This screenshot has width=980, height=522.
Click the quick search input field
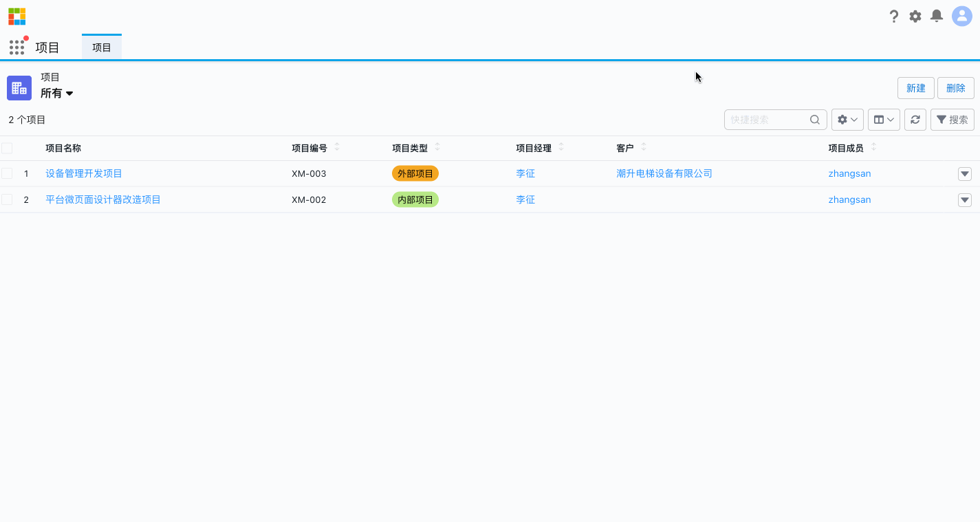769,119
